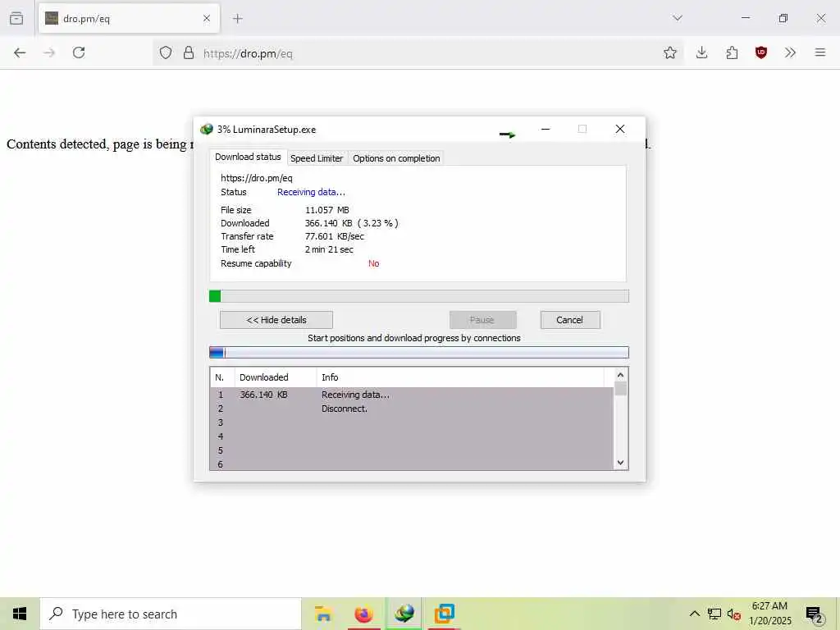Click the 11.057 MB file size value
The width and height of the screenshot is (840, 630).
326,210
